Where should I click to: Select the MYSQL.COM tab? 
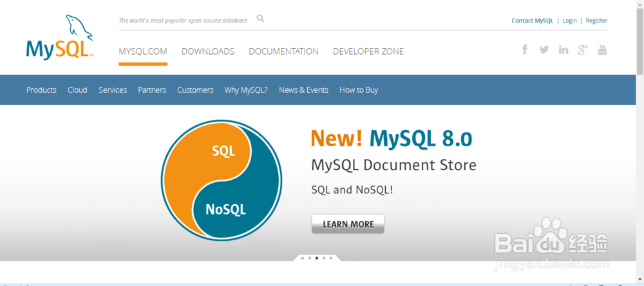pyautogui.click(x=143, y=52)
